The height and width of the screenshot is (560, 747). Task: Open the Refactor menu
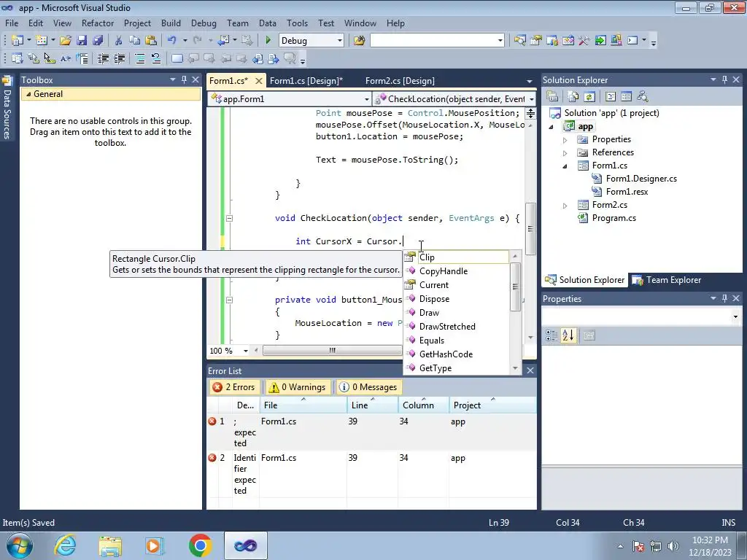[98, 23]
